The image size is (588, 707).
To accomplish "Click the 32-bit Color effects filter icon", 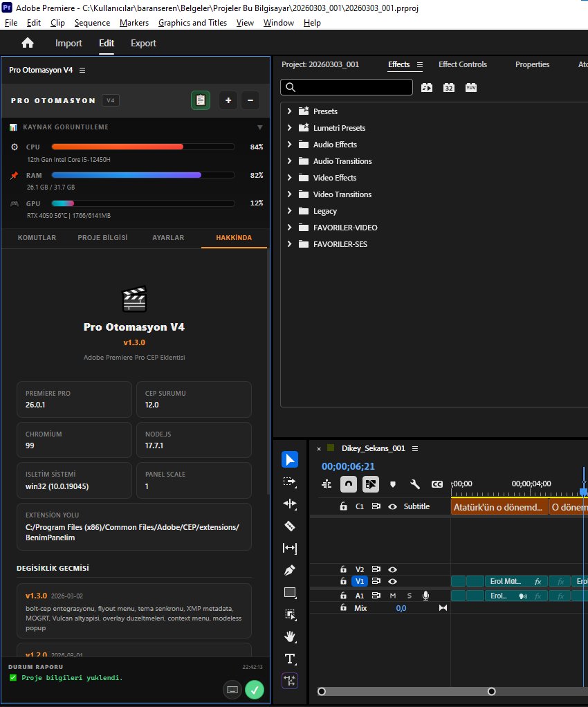I will pos(449,87).
